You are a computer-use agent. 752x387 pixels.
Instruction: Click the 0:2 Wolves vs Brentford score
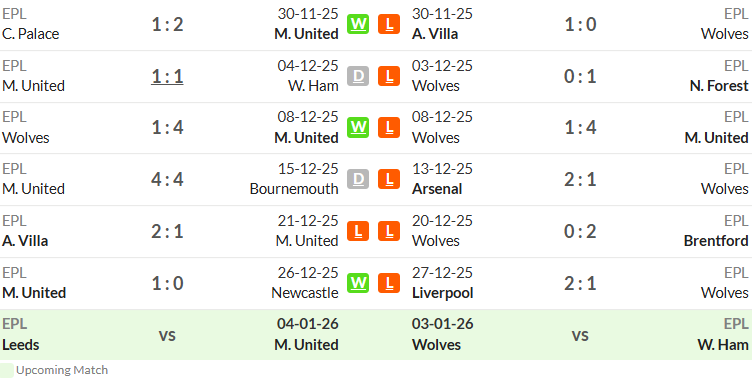point(580,231)
